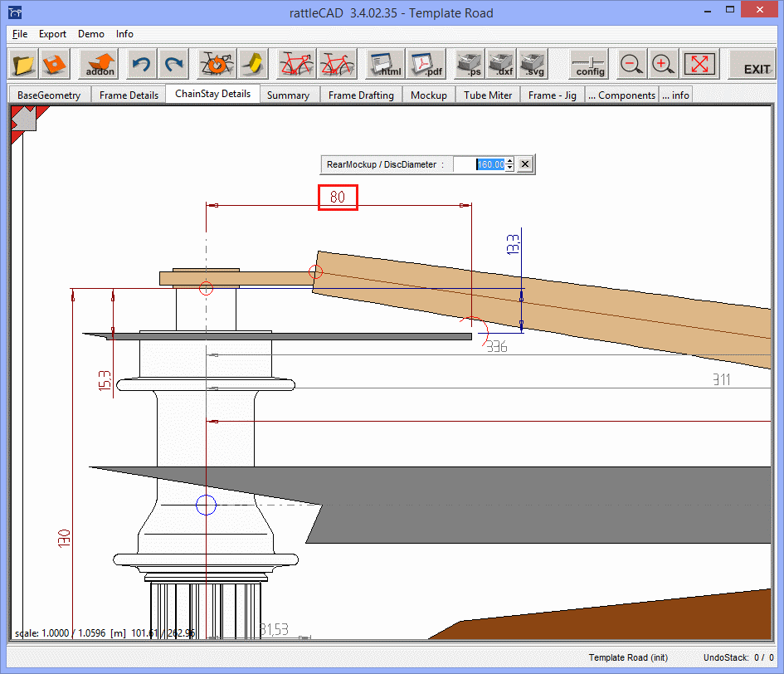This screenshot has width=784, height=674.
Task: Click the addon toolbar button
Action: pos(100,65)
